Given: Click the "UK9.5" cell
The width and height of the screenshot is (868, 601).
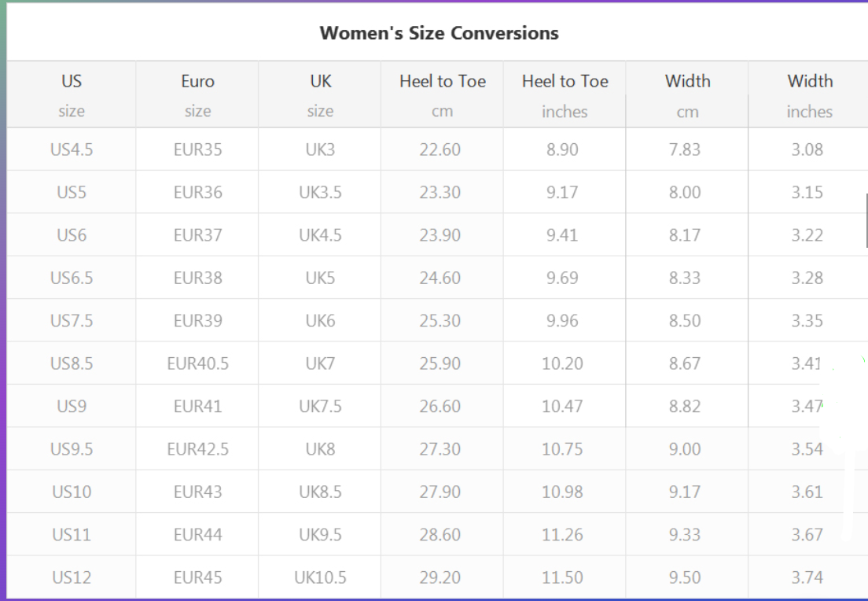Looking at the screenshot, I should click(320, 535).
